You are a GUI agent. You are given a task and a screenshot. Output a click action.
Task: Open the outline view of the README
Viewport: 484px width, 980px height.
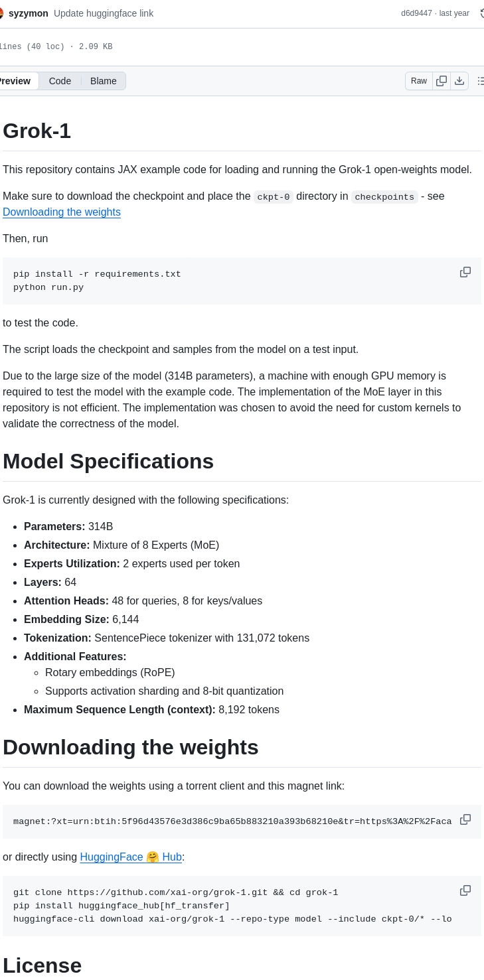click(481, 80)
